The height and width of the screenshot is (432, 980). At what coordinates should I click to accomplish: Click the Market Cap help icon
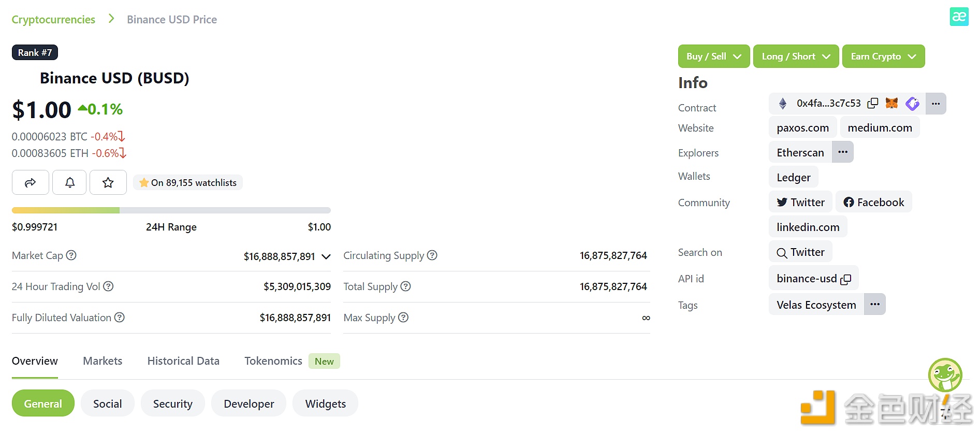pyautogui.click(x=71, y=255)
